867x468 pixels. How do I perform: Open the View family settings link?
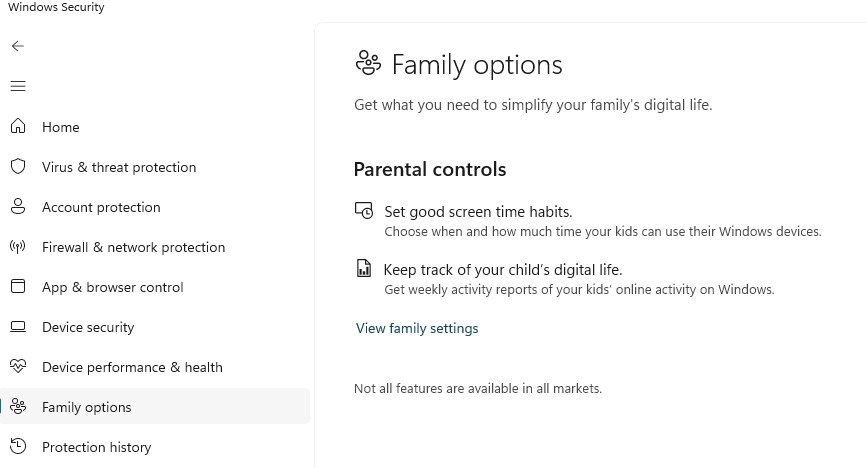point(417,328)
